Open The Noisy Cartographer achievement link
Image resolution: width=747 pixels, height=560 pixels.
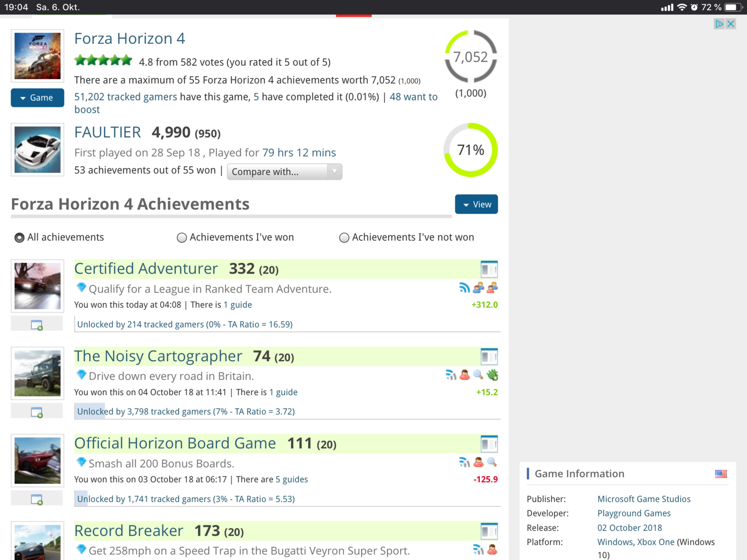point(158,356)
